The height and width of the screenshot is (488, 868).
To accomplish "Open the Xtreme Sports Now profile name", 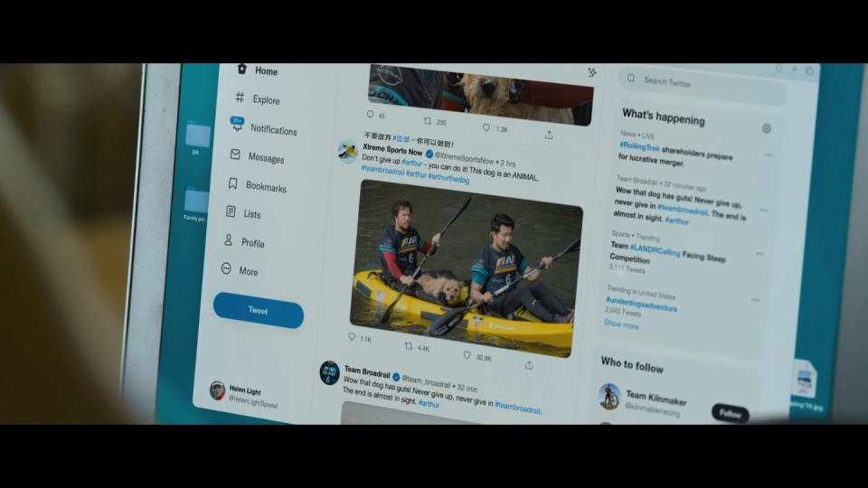I will pyautogui.click(x=392, y=150).
